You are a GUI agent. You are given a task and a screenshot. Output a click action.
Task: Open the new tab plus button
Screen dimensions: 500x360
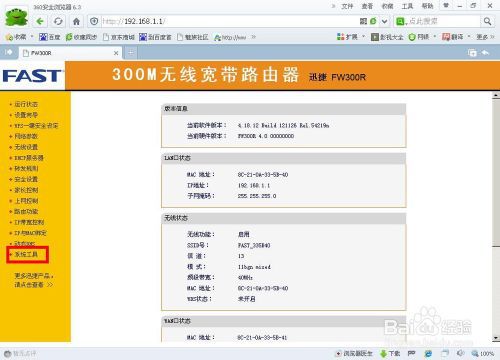point(131,52)
